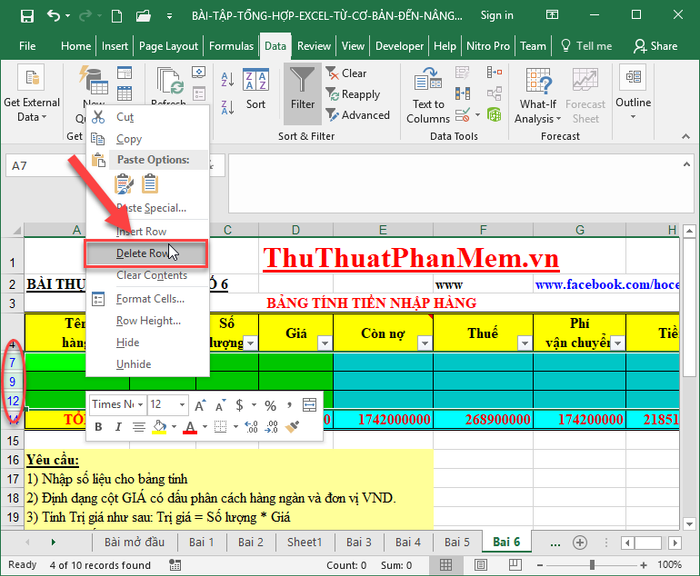Viewport: 700px width, 576px height.
Task: Toggle Italic in the mini toolbar
Action: pyautogui.click(x=118, y=427)
